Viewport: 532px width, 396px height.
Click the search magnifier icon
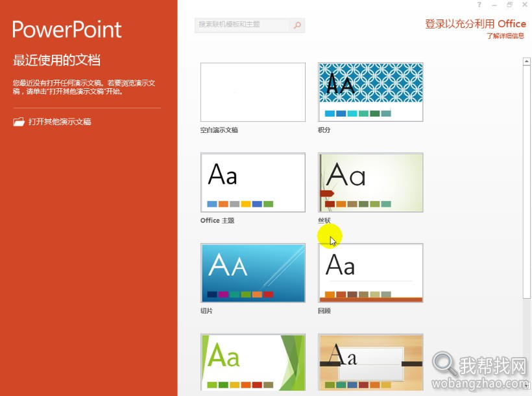tap(297, 25)
